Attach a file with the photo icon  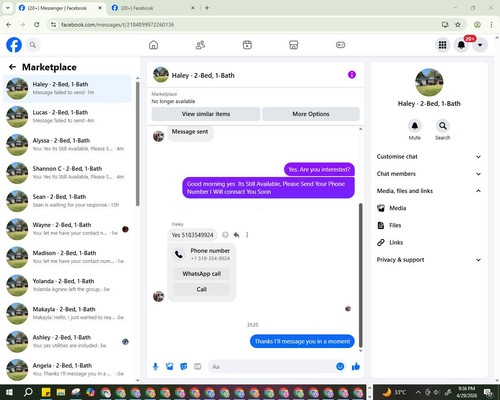point(170,367)
